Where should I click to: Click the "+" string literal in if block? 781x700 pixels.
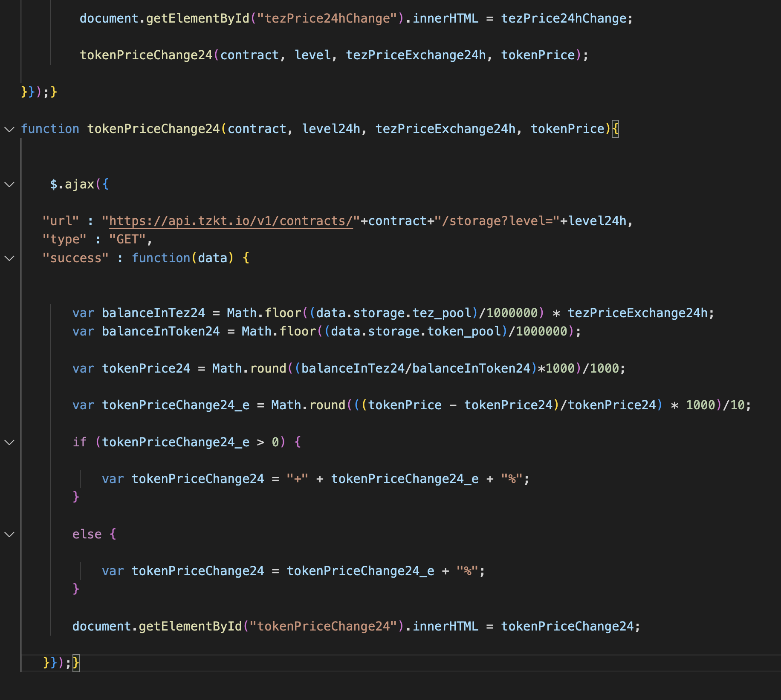(297, 479)
